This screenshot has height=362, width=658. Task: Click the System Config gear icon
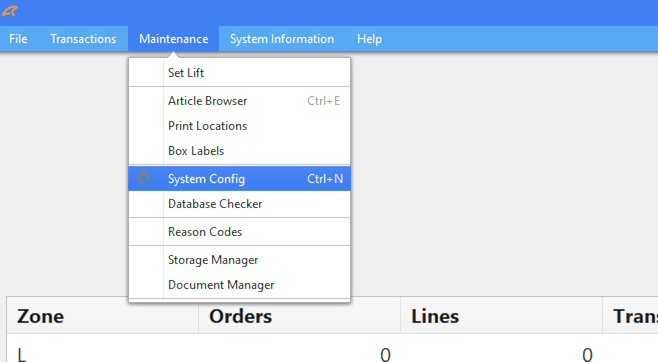[144, 179]
